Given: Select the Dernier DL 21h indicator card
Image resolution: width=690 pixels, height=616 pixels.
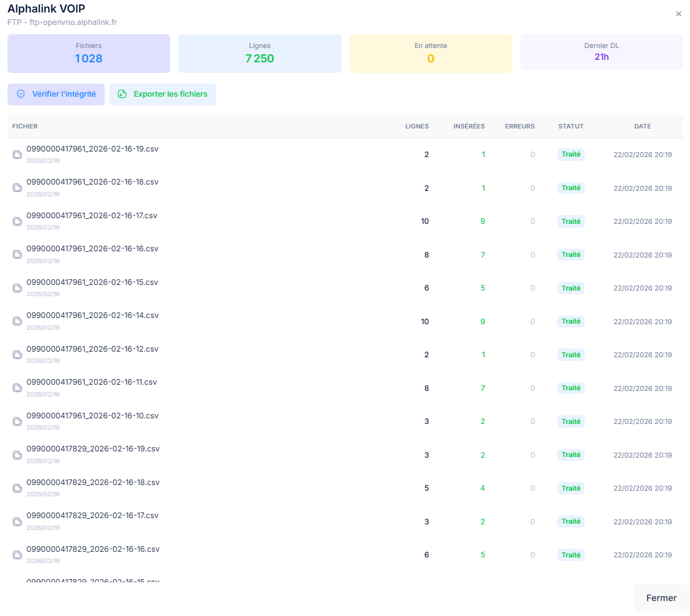Looking at the screenshot, I should (x=601, y=53).
